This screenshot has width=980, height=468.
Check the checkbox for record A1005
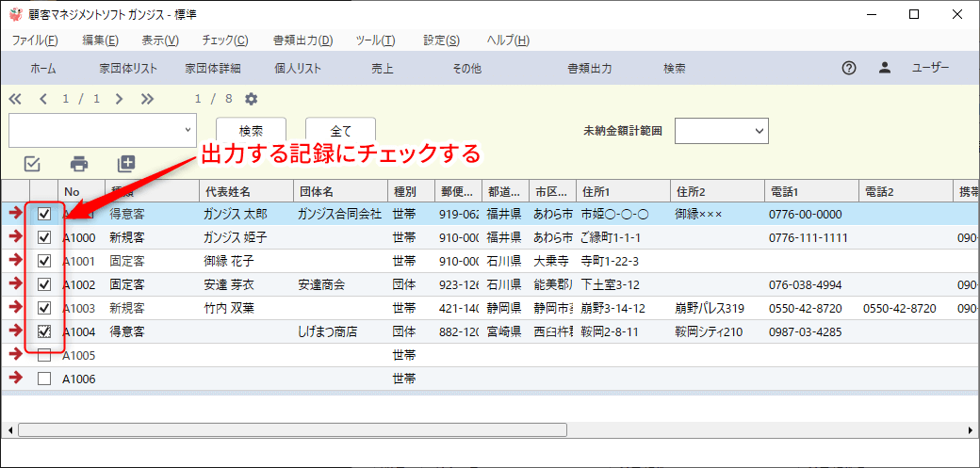click(x=44, y=355)
